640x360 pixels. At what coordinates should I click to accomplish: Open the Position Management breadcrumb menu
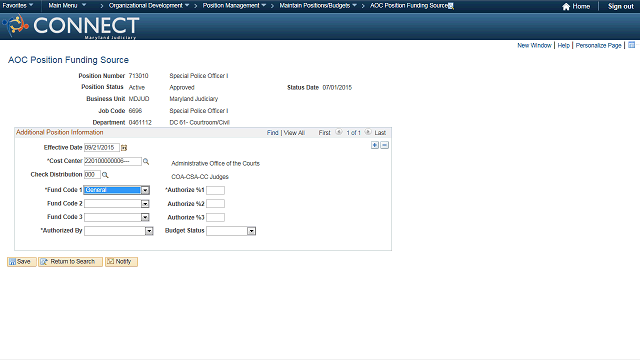coord(234,6)
